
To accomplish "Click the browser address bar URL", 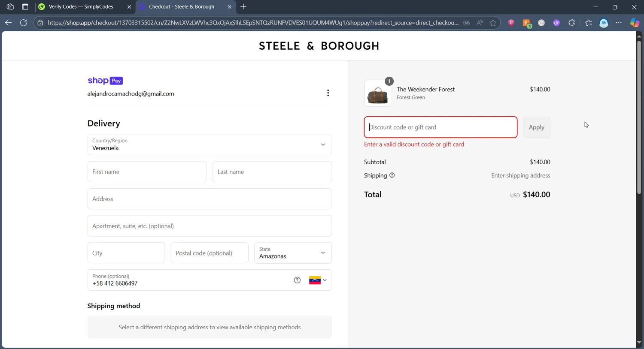I will coord(253,23).
